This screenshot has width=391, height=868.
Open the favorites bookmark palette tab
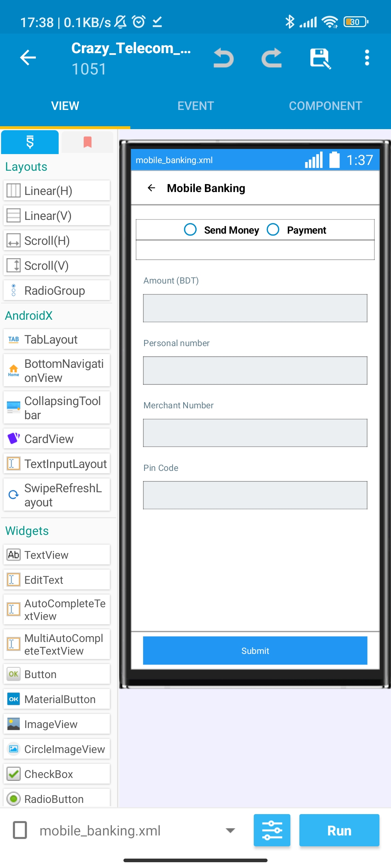click(88, 142)
